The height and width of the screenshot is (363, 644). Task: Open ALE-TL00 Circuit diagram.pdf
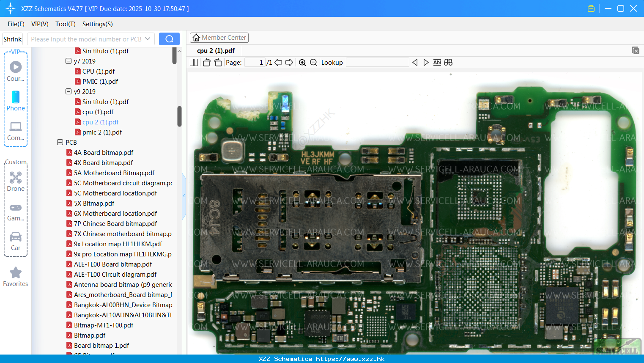coord(112,274)
